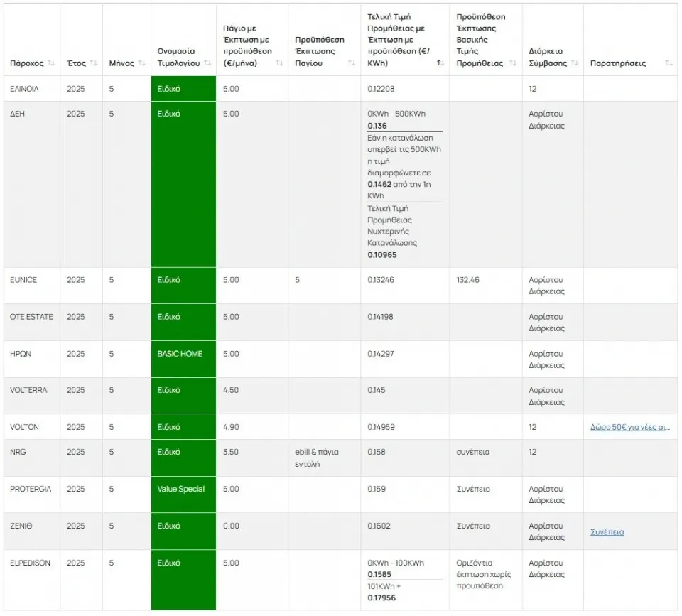Click sort arrows for Προϋπόθεση Έκπτωσης Παγίου
682x616 pixels.
pyautogui.click(x=352, y=63)
